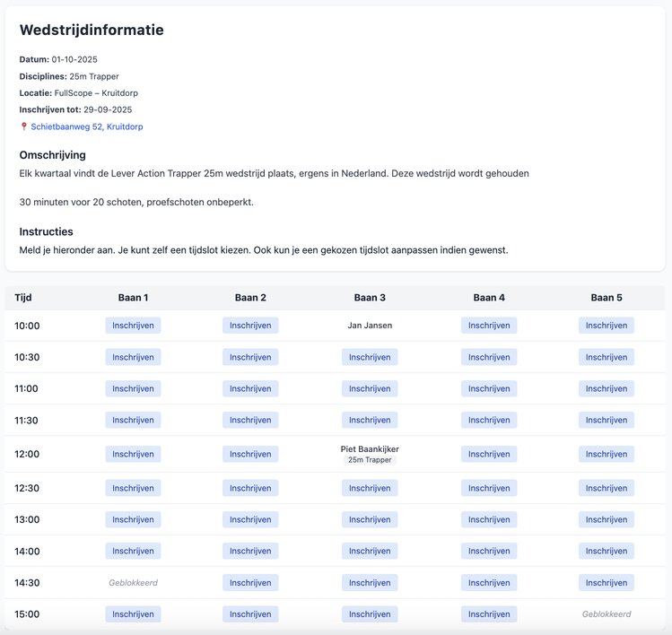Image resolution: width=672 pixels, height=635 pixels.
Task: Select Inschrijven for Baan 3 at 12:30
Action: (370, 488)
